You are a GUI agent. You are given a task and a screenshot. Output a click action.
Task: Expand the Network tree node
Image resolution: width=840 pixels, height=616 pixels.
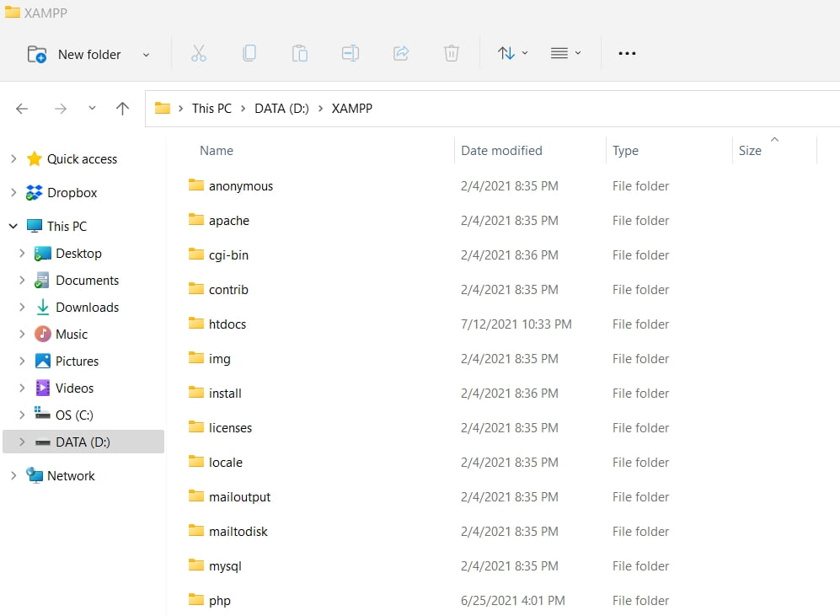(x=14, y=475)
